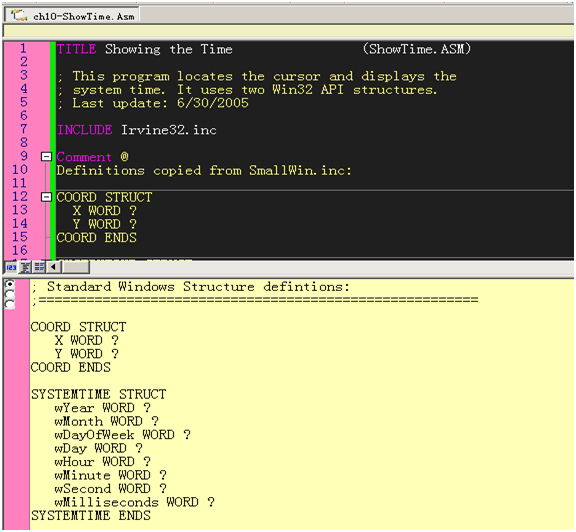Click the third margin icon with blue lines
The height and width of the screenshot is (532, 576).
[39, 267]
